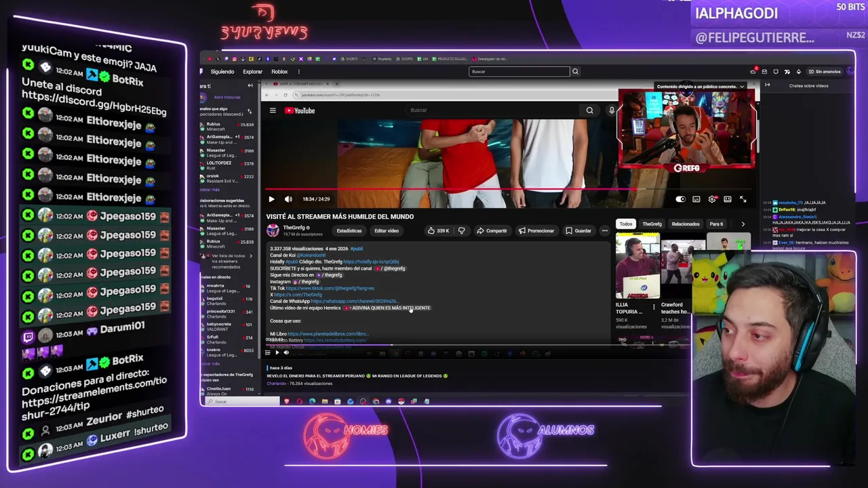Image resolution: width=868 pixels, height=488 pixels.
Task: Open TheGrefg channel avatar
Action: 273,230
